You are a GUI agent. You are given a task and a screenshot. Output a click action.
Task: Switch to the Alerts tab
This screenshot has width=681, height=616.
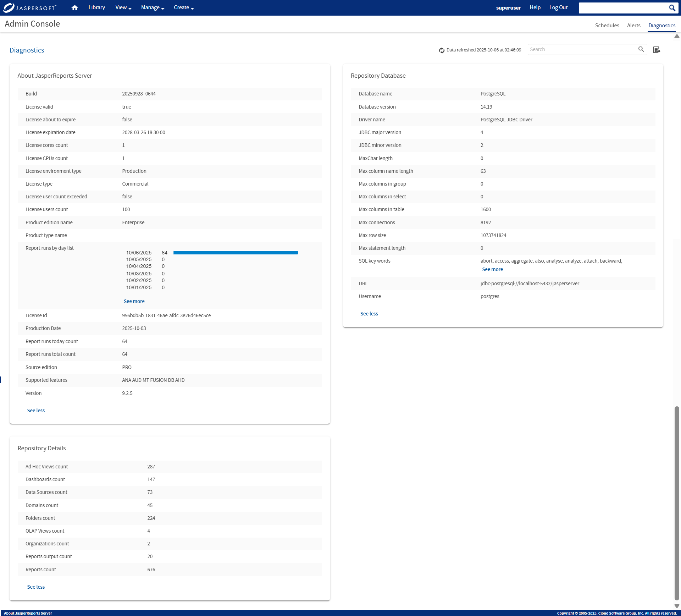[x=633, y=26]
